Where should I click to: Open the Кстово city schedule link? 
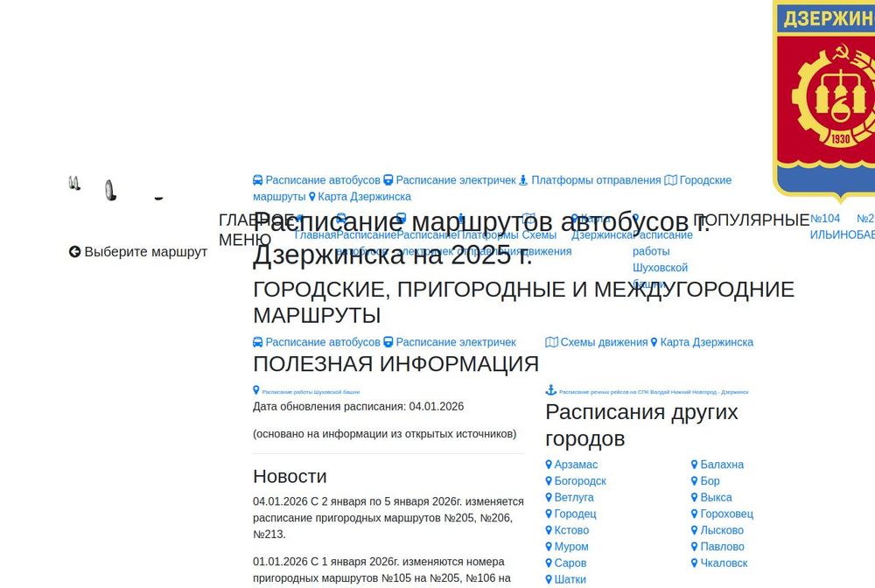click(x=571, y=530)
